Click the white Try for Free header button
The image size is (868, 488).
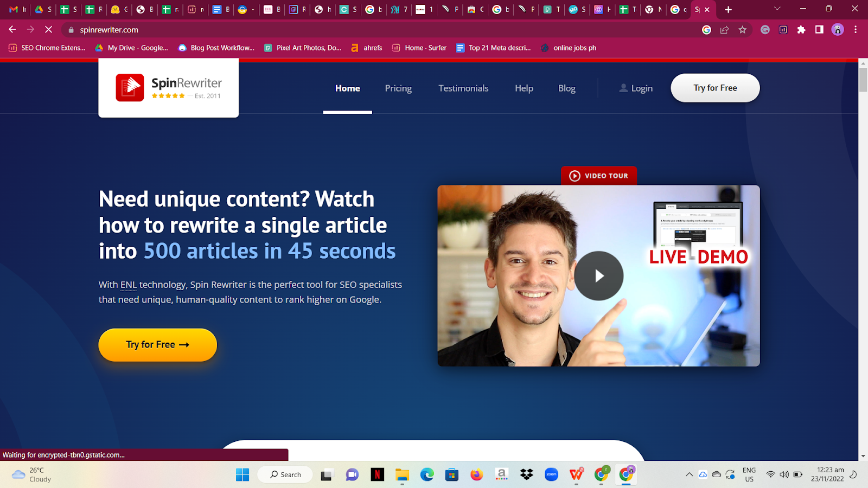[x=715, y=88]
